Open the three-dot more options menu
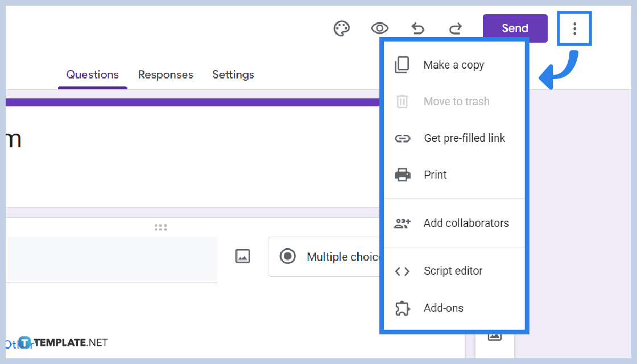This screenshot has height=364, width=637. point(574,28)
